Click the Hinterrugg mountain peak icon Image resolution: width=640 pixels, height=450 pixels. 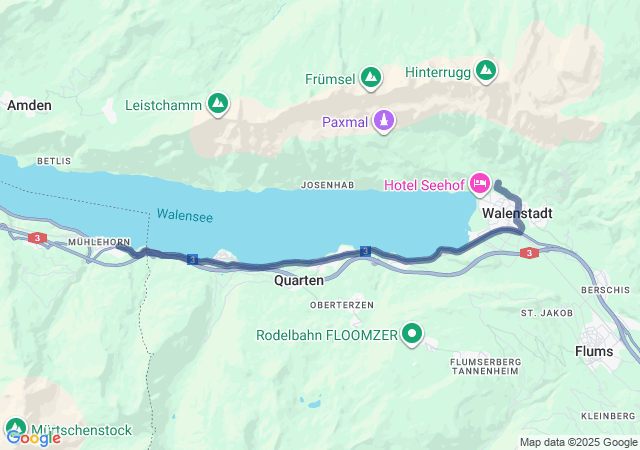click(x=486, y=70)
